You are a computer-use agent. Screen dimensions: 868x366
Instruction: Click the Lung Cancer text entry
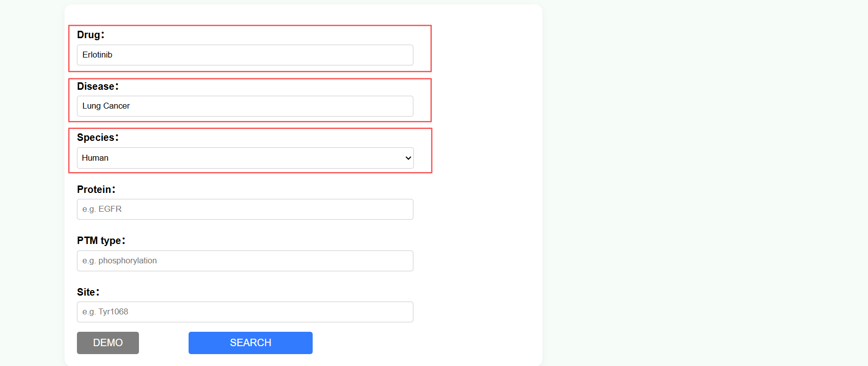pyautogui.click(x=106, y=106)
